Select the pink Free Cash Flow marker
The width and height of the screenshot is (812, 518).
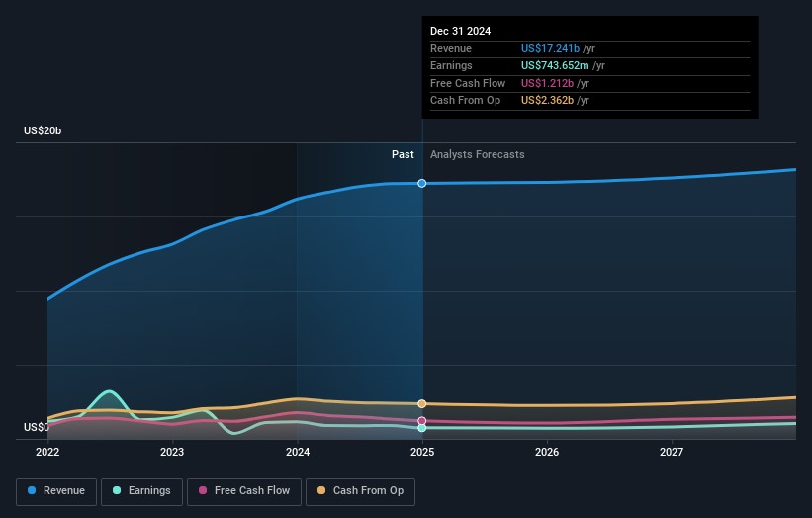tap(422, 421)
